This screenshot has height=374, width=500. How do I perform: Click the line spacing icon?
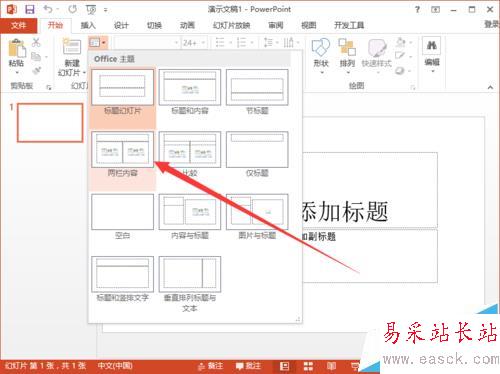268,43
